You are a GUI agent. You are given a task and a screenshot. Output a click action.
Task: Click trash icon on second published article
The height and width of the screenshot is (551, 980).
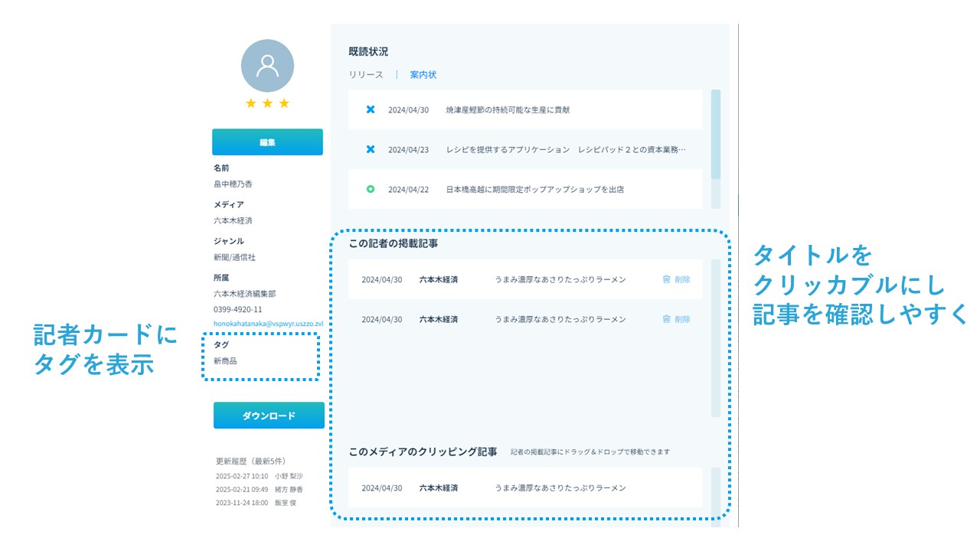click(x=666, y=319)
